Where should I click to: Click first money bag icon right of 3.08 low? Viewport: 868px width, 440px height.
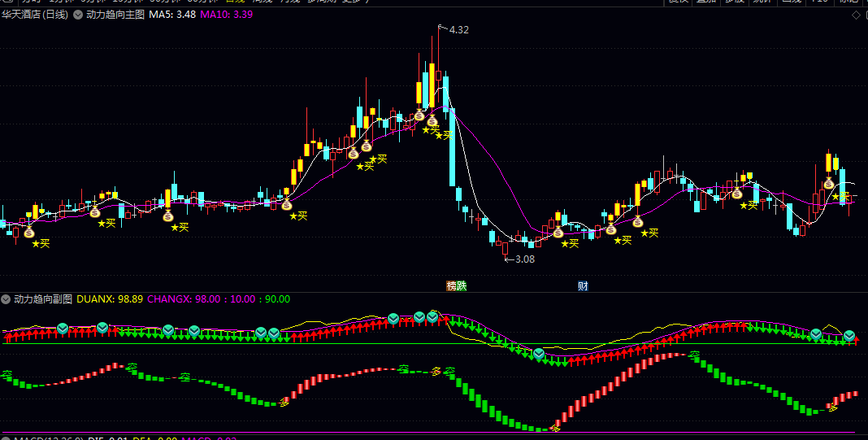(558, 232)
